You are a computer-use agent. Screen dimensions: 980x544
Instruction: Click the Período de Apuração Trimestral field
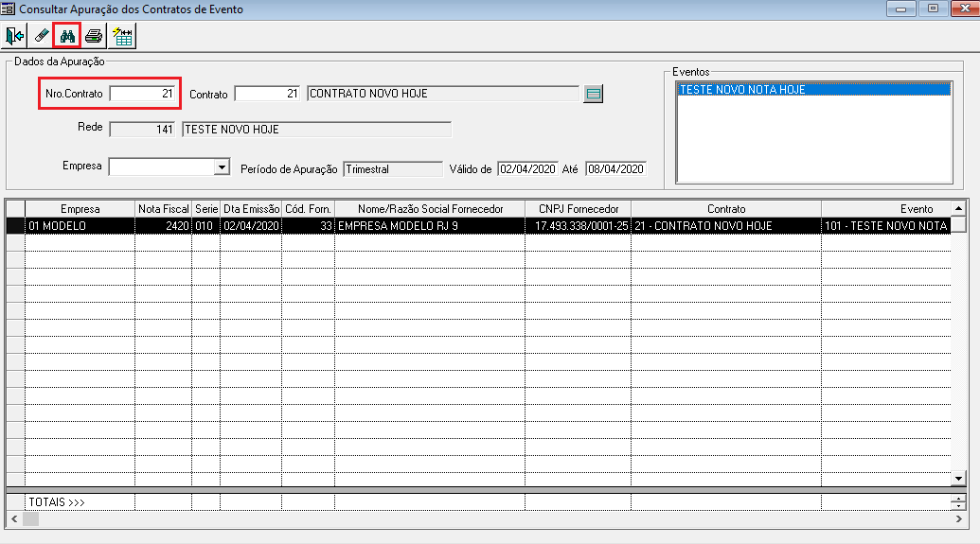pos(393,169)
